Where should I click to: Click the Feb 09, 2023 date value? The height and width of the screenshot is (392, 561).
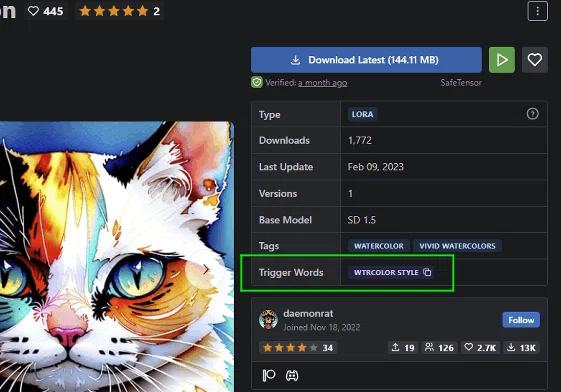tap(376, 167)
